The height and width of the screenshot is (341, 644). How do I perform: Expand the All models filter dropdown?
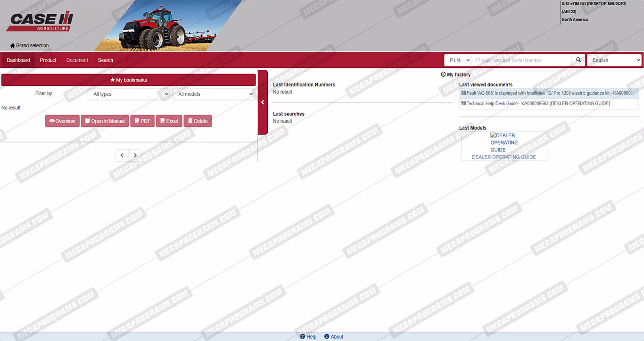214,94
